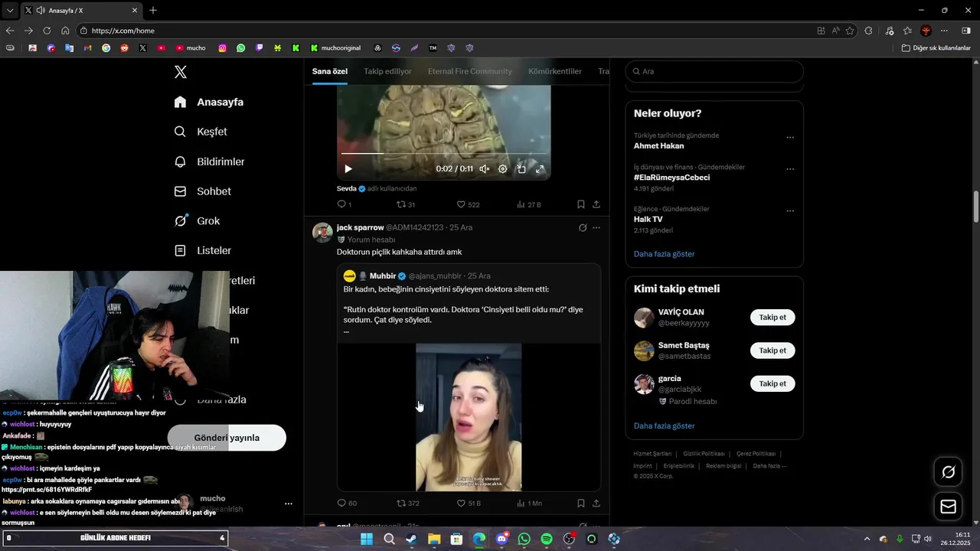Open more options for #ElaRümeysaCebeci trend

[790, 169]
